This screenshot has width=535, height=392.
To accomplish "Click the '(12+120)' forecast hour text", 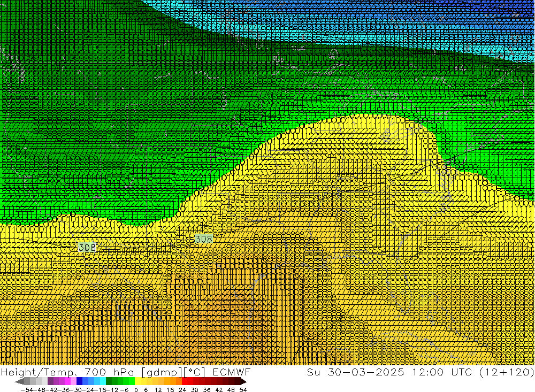I will 506,372.
